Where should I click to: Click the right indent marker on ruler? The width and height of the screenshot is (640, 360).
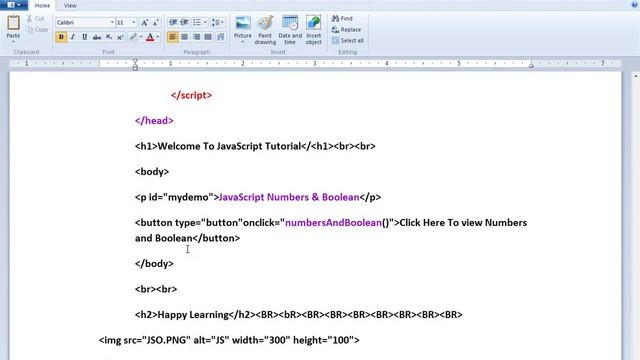531,65
